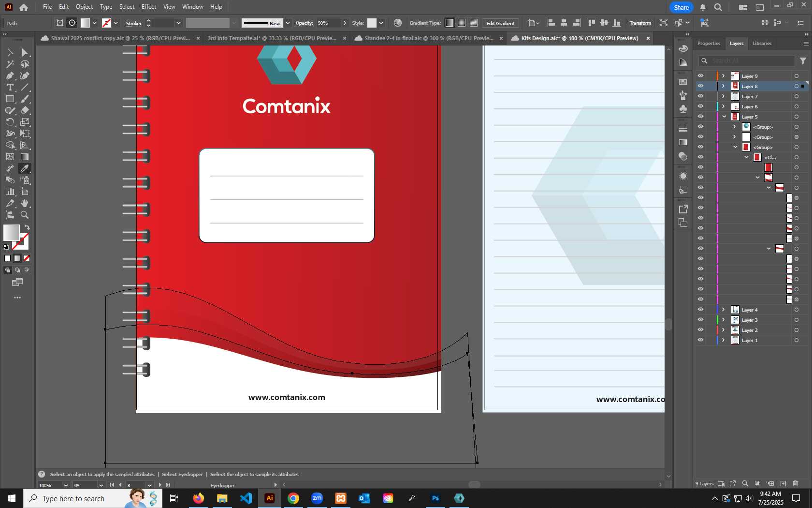Click the Recolor Artwork icon
The image size is (812, 508).
click(398, 23)
